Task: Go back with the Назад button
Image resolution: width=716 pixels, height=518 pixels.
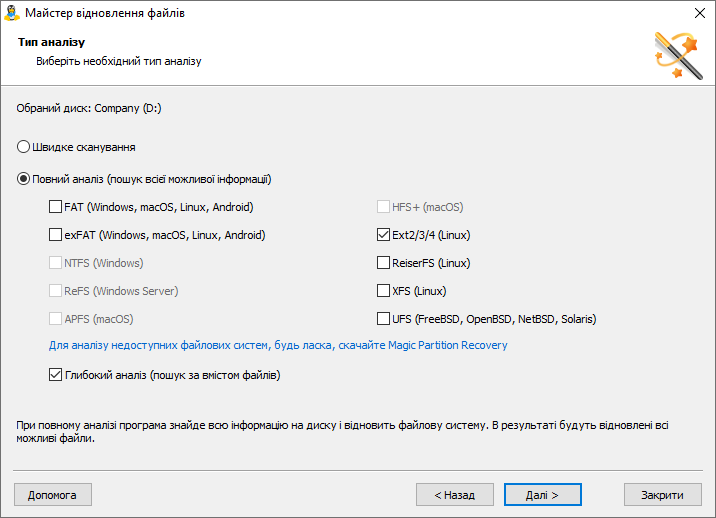Action: (455, 494)
